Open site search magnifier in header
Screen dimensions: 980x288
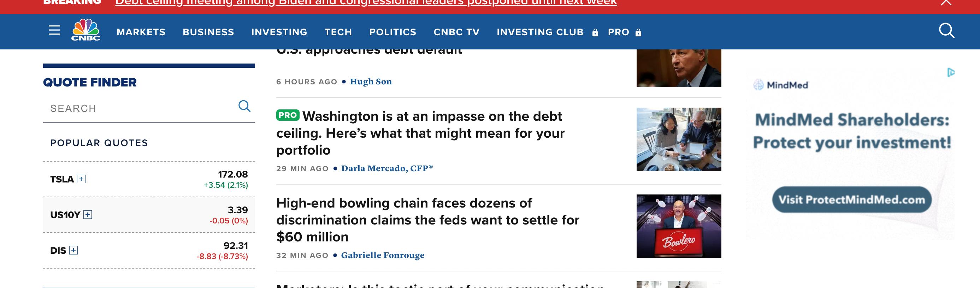(x=946, y=30)
